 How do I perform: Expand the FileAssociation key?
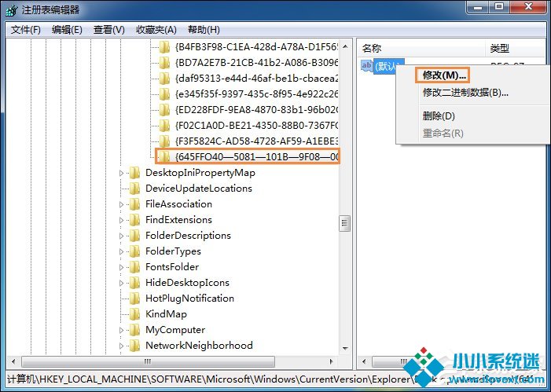tap(122, 204)
